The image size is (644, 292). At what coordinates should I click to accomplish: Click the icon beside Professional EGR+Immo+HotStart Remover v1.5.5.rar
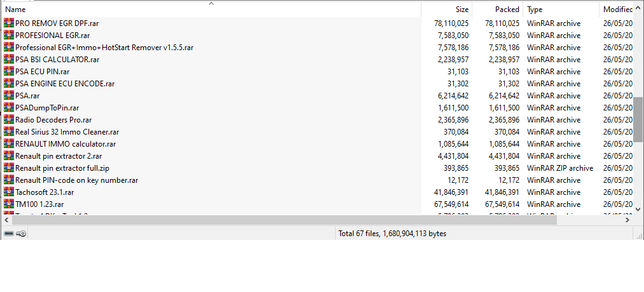tap(9, 48)
